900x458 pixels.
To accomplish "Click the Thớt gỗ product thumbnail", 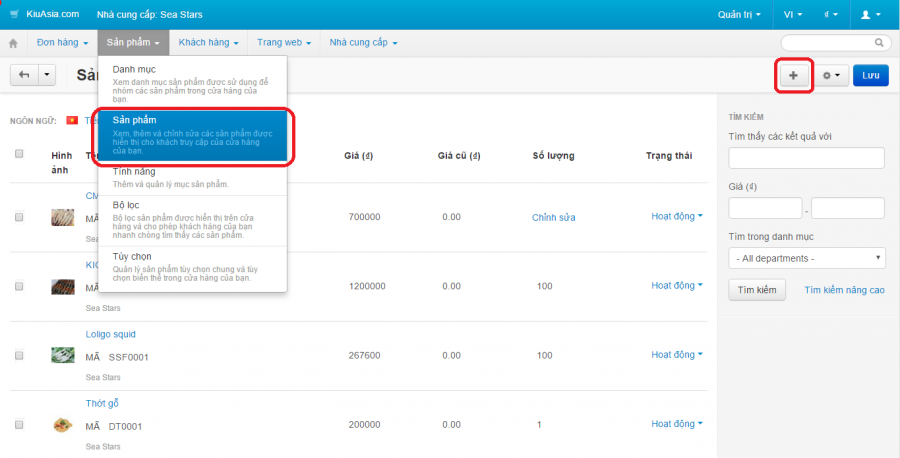I will (63, 425).
